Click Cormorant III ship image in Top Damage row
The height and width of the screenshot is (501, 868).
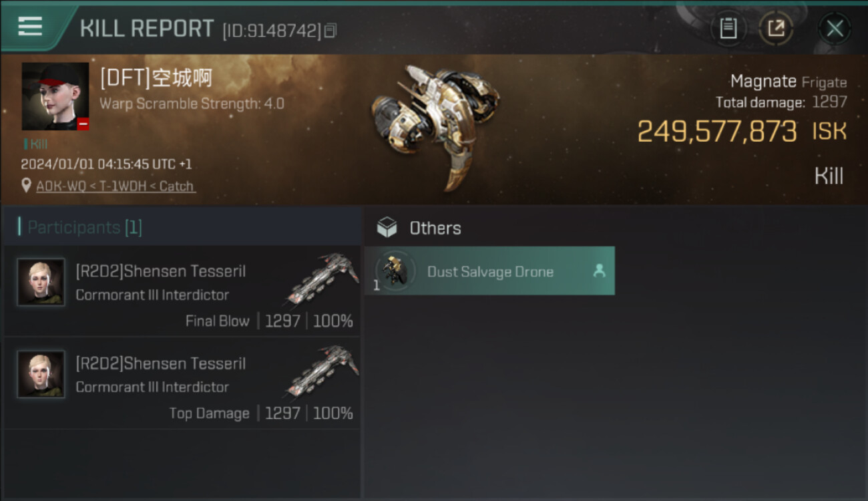(x=322, y=369)
